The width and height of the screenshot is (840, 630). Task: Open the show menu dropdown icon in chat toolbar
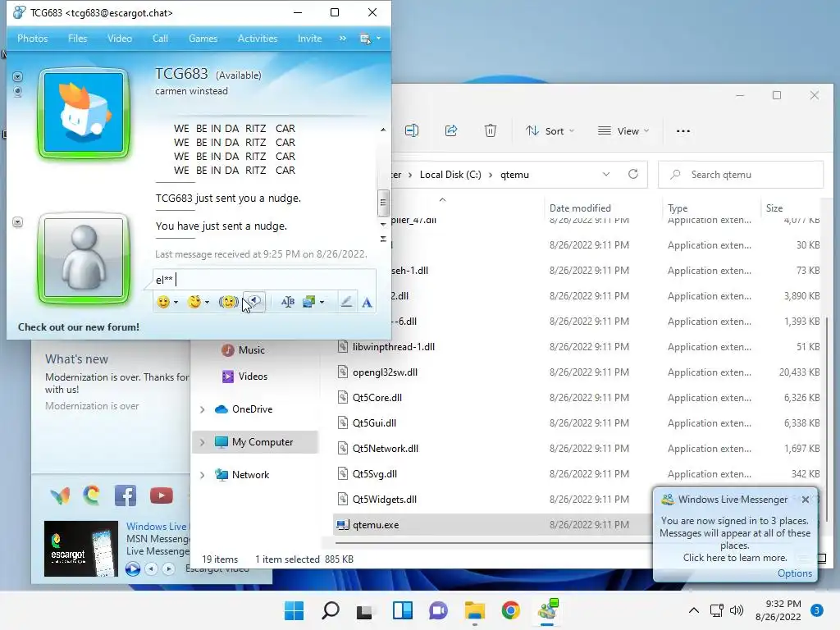(x=370, y=39)
